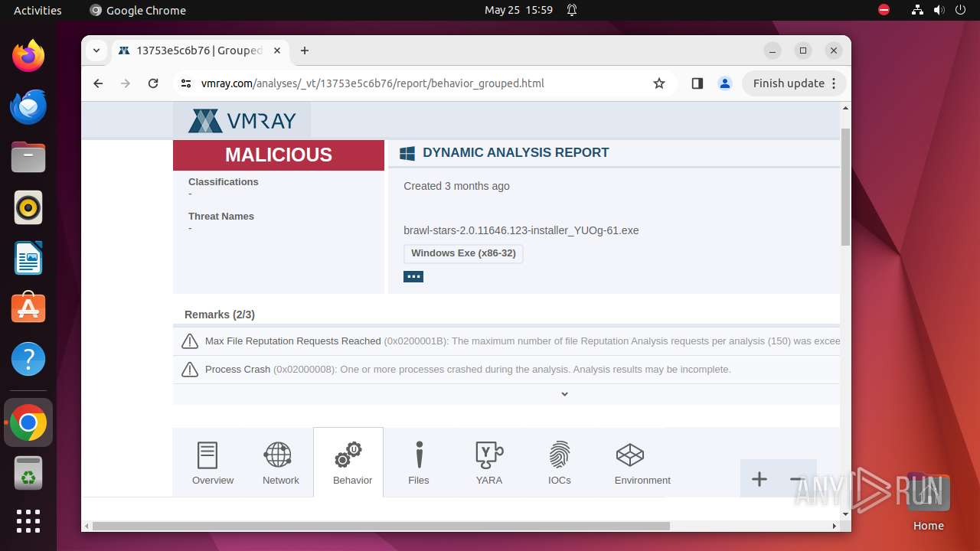Open the tab search dropdown arrow
Viewport: 980px width, 551px height.
pos(96,51)
